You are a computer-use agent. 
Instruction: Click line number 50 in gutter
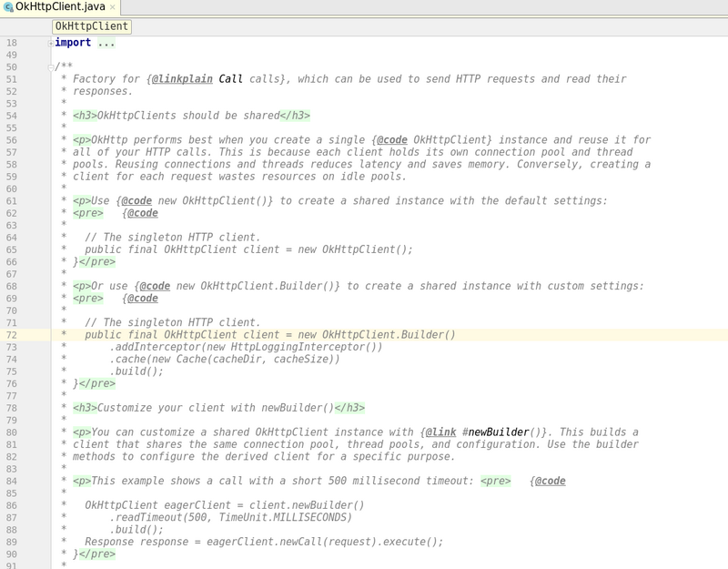click(12, 67)
